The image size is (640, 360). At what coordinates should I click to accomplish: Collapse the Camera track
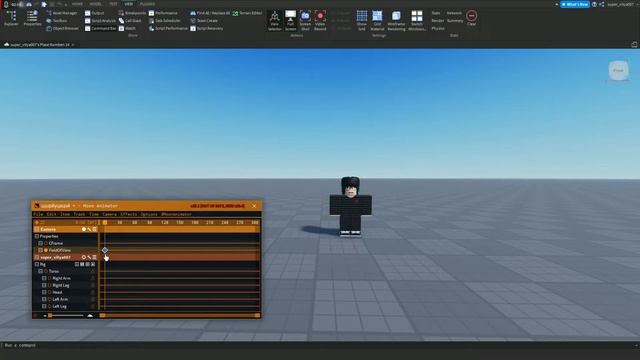coord(37,229)
